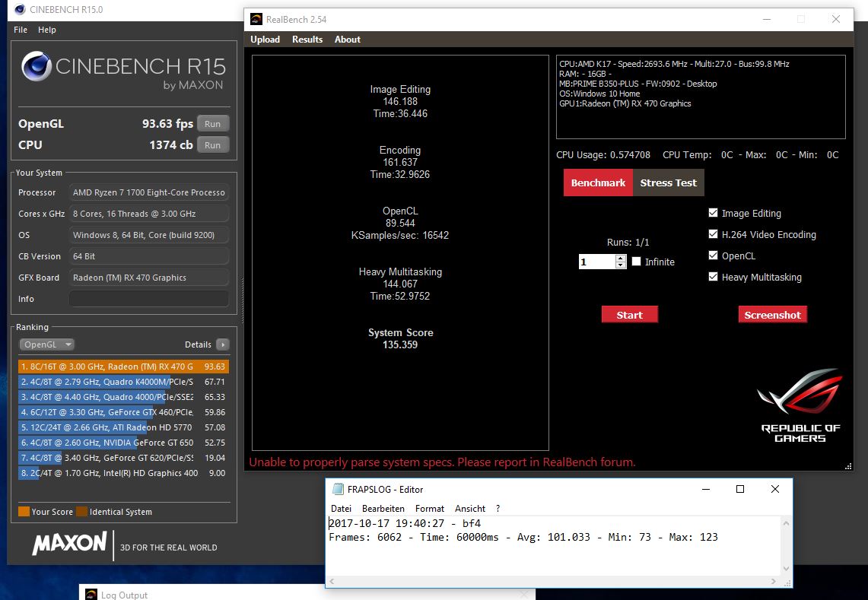Click the FRAPSLOG scroll down arrow
The width and height of the screenshot is (868, 600).
pyautogui.click(x=786, y=569)
